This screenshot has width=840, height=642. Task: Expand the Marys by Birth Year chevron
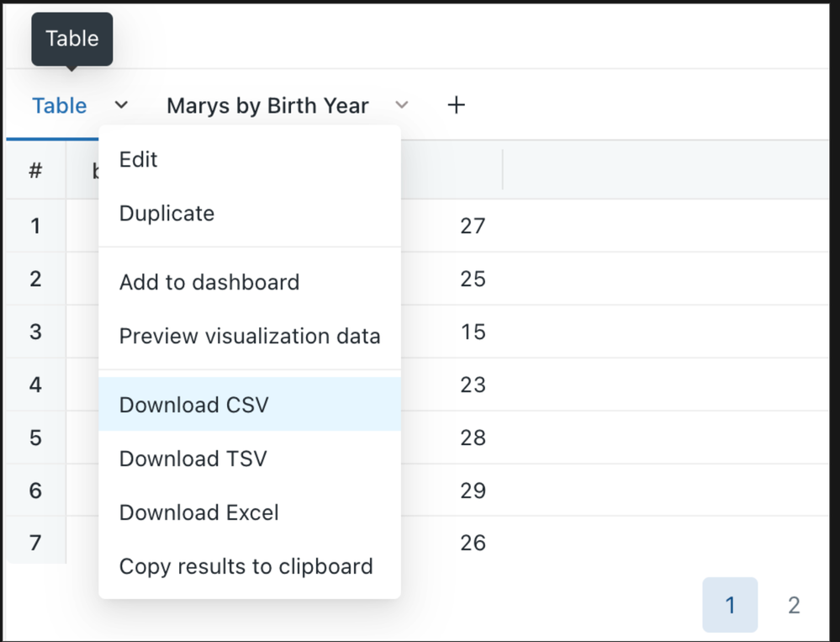tap(402, 105)
